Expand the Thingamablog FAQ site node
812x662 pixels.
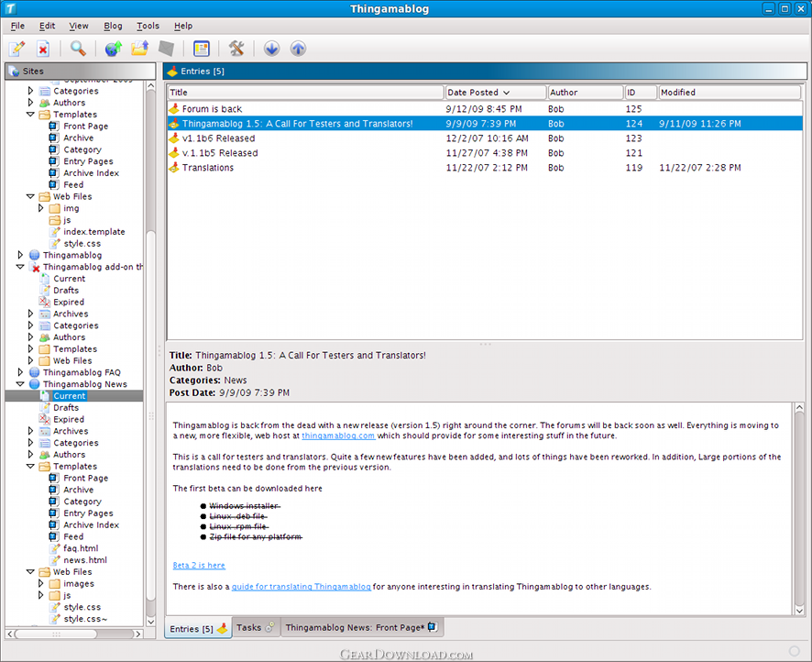click(x=20, y=372)
